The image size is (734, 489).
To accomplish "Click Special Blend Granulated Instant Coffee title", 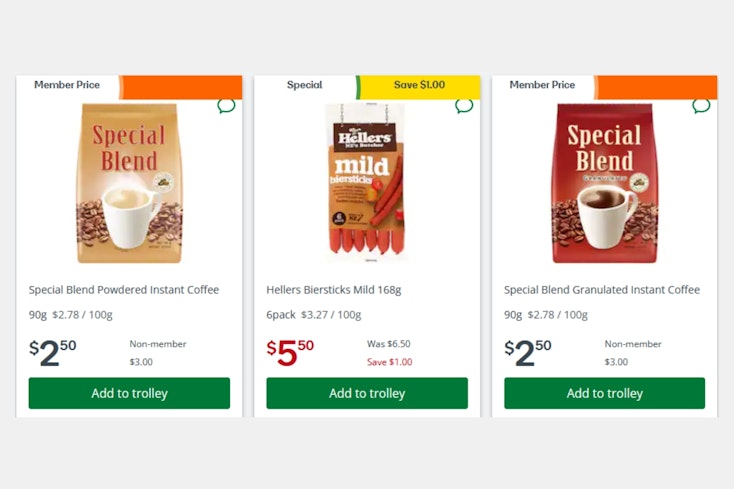I will 602,290.
